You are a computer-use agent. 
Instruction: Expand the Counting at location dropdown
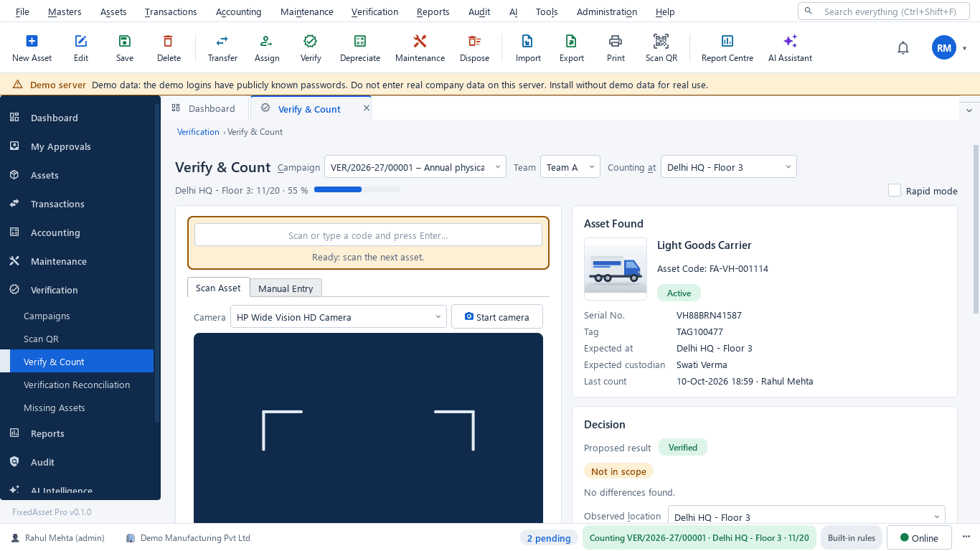coord(728,167)
